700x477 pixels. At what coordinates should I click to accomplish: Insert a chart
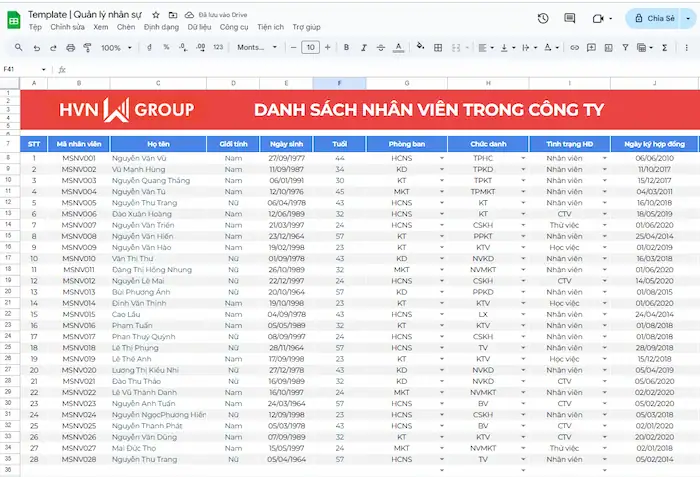[608, 47]
